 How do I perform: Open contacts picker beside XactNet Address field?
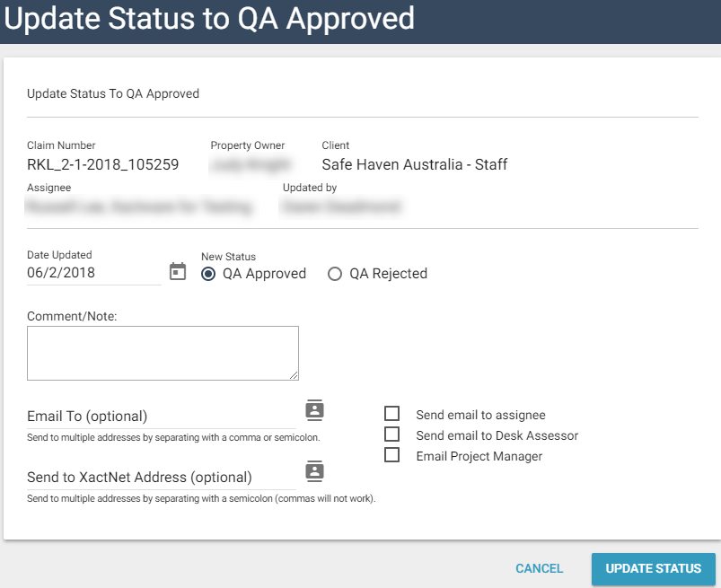pyautogui.click(x=314, y=471)
